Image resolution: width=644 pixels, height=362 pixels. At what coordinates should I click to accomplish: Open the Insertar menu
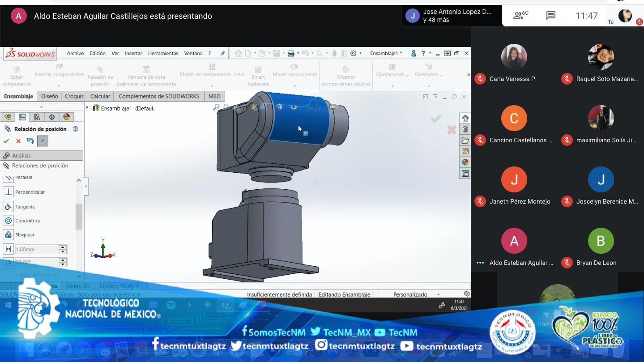click(133, 53)
